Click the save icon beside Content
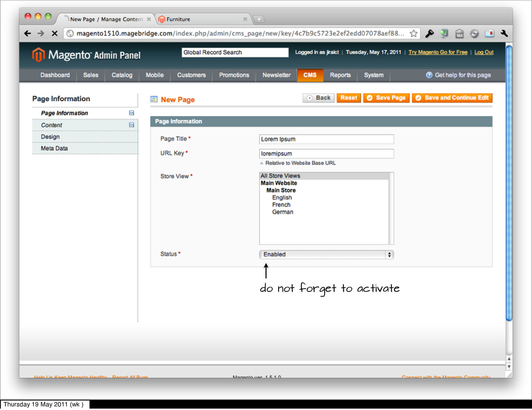This screenshot has width=532, height=410. [131, 125]
